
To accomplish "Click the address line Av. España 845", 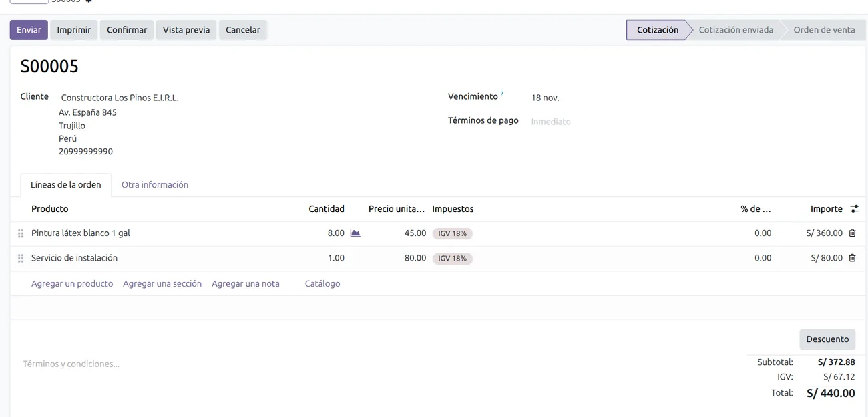I will pyautogui.click(x=87, y=112).
